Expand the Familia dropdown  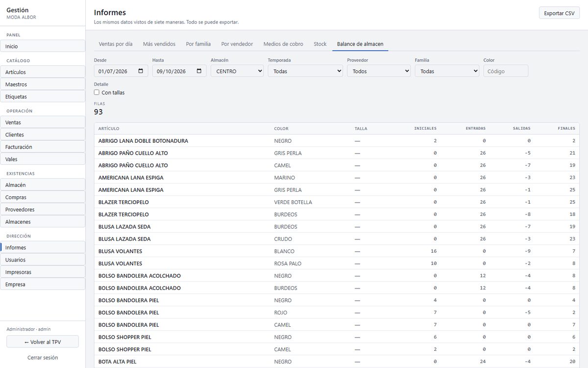(x=447, y=71)
